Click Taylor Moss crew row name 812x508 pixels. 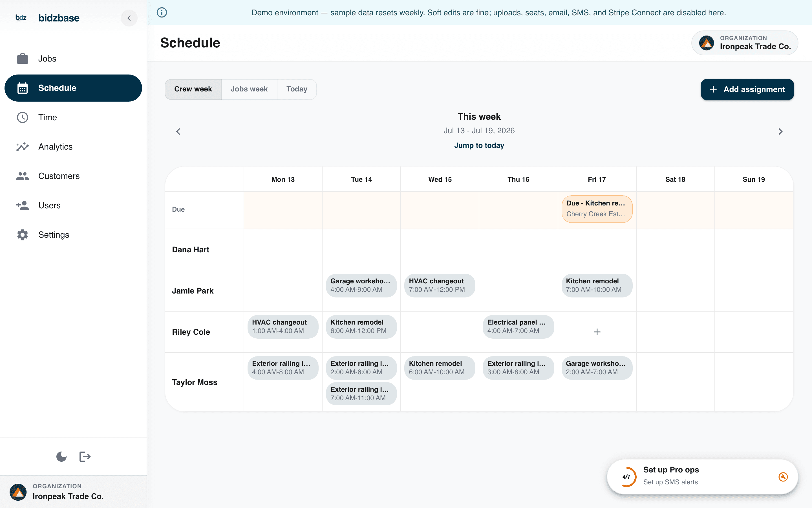click(195, 382)
